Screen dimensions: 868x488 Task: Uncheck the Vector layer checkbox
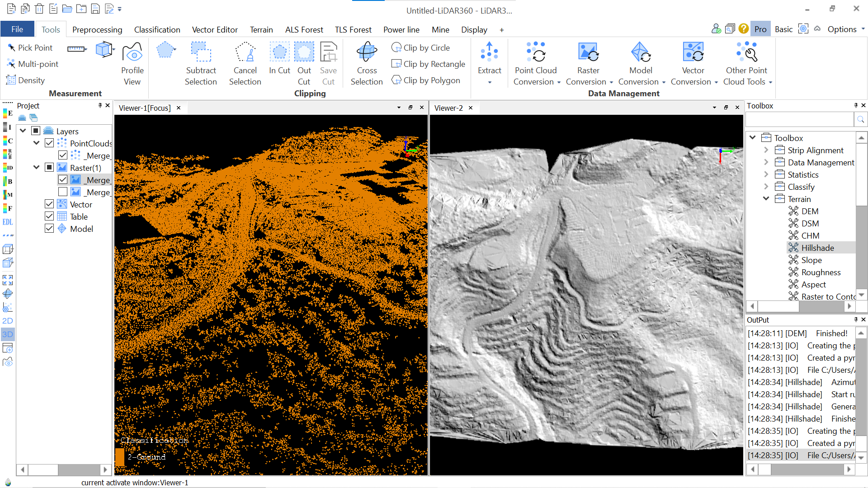click(49, 204)
